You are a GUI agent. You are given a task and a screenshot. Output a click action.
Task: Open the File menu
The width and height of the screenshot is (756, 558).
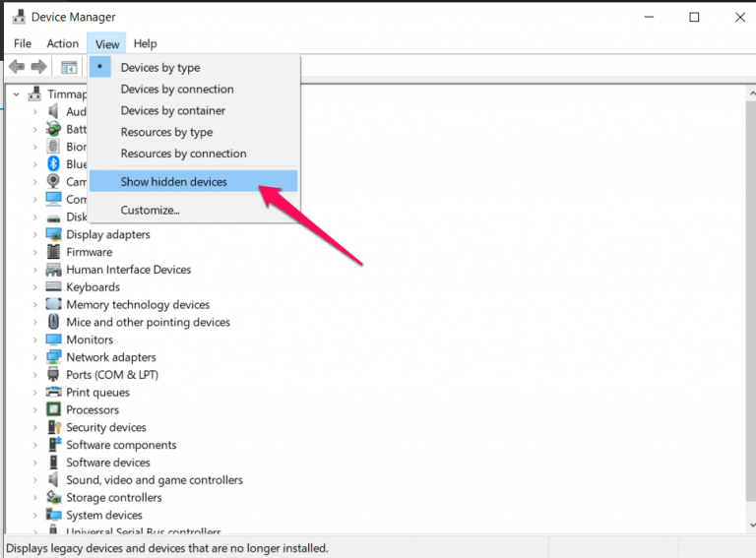23,44
